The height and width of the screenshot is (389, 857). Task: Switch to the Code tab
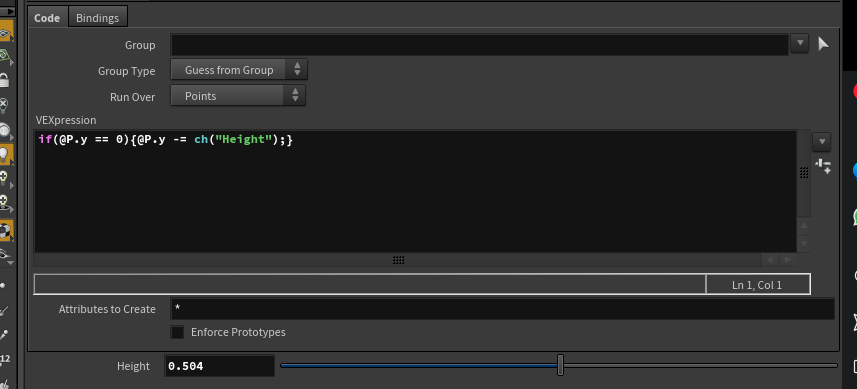[47, 17]
